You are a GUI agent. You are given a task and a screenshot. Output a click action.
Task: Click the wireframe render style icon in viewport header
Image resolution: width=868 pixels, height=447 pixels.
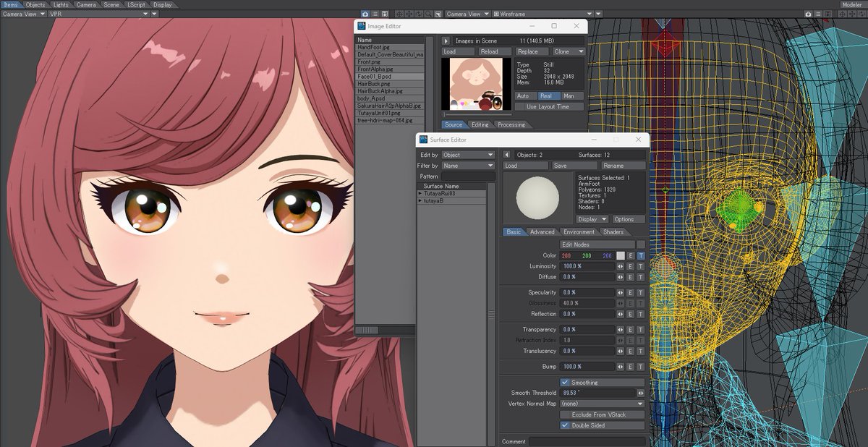point(496,13)
